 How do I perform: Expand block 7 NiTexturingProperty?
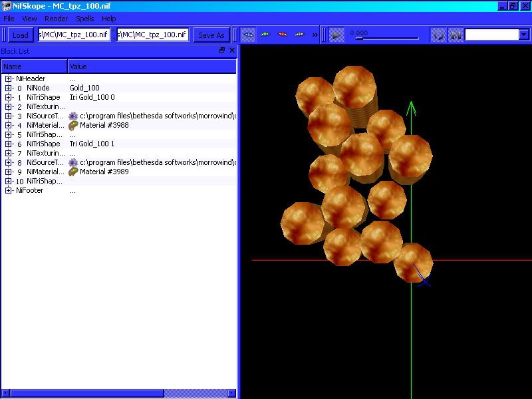coord(8,154)
